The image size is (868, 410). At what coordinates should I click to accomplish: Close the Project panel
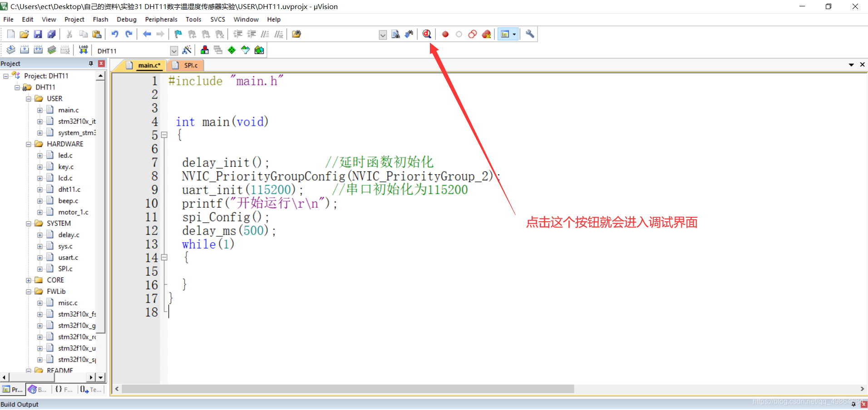pos(102,63)
